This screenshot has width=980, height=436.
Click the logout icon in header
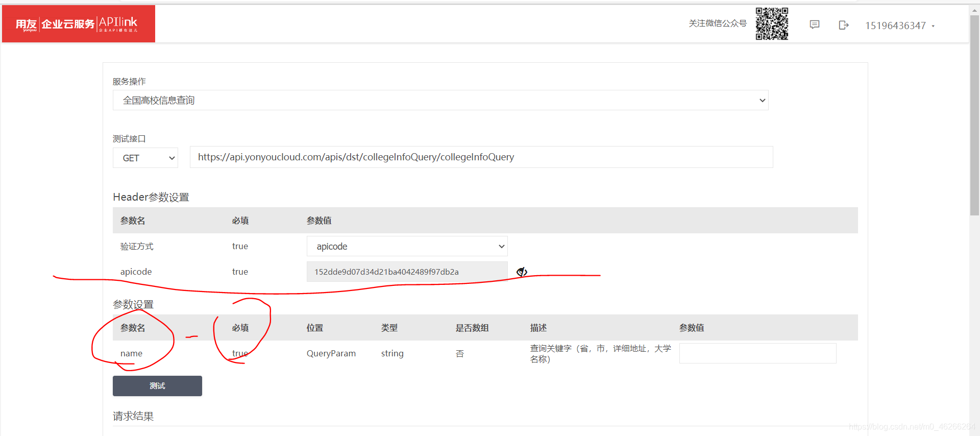click(844, 25)
